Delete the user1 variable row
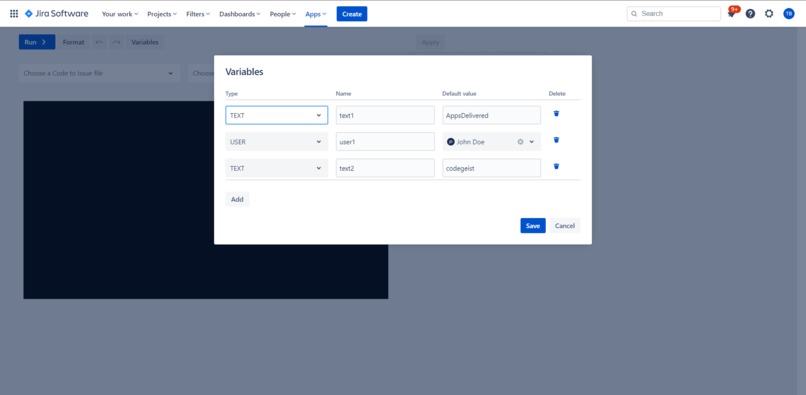Viewport: 806px width, 395px height. (x=556, y=140)
